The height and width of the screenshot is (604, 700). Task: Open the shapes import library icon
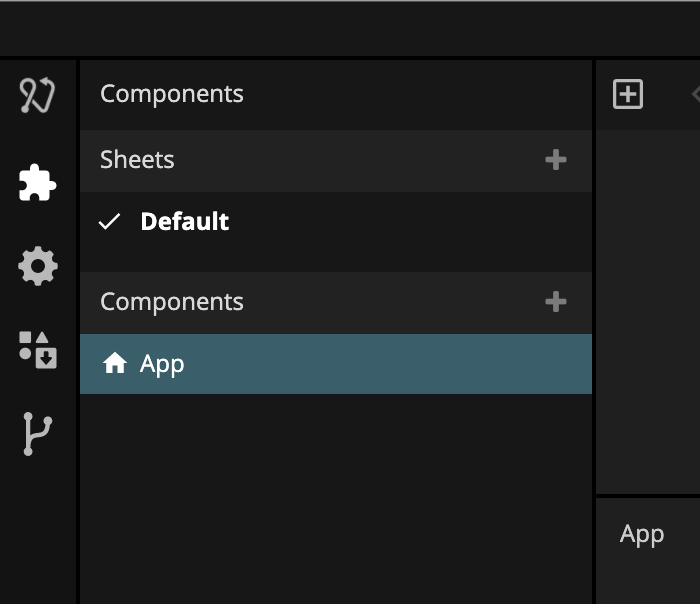38,349
